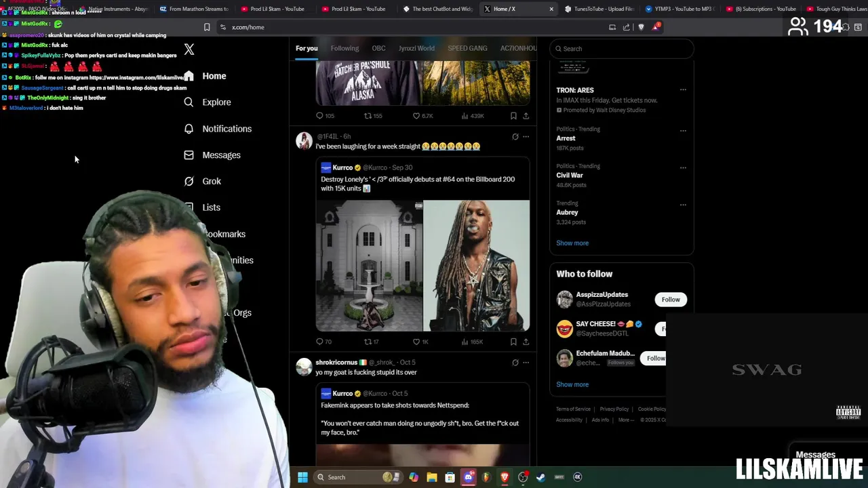868x488 pixels.
Task: Bookmark the 1F4IL post
Action: 513,342
